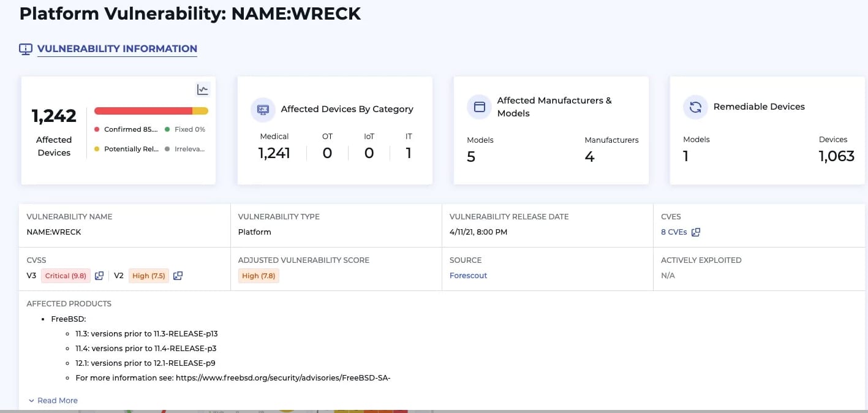The width and height of the screenshot is (868, 413).
Task: Toggle the Potentially Relevant legend item
Action: click(x=126, y=149)
